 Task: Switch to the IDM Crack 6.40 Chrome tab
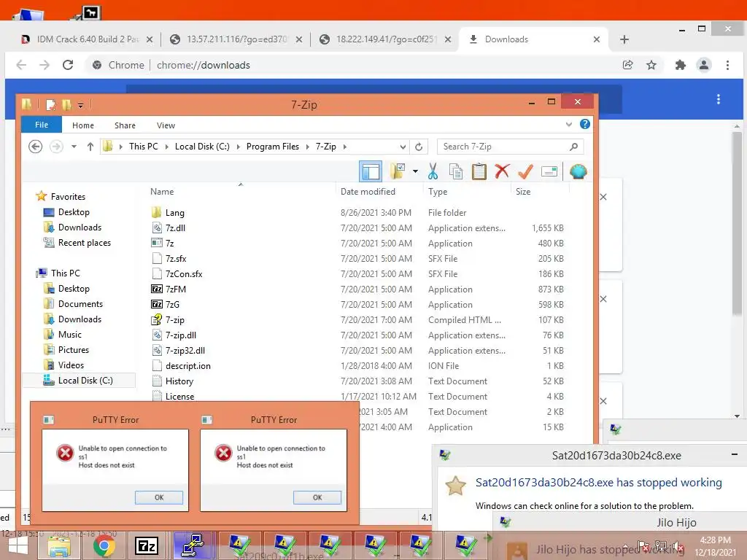(x=87, y=39)
